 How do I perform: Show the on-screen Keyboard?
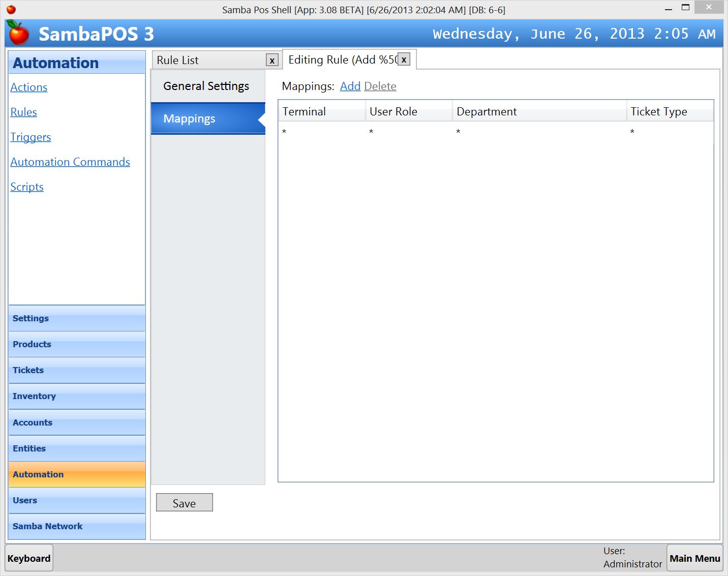[29, 558]
